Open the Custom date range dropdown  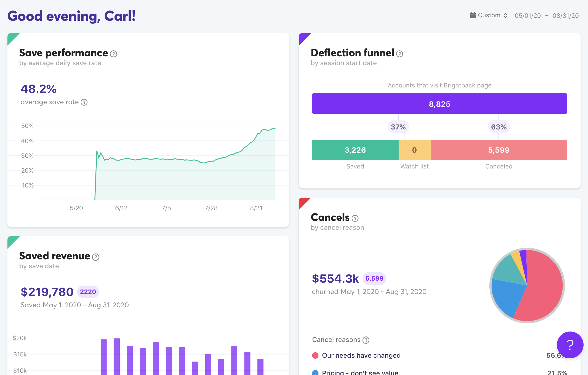489,15
